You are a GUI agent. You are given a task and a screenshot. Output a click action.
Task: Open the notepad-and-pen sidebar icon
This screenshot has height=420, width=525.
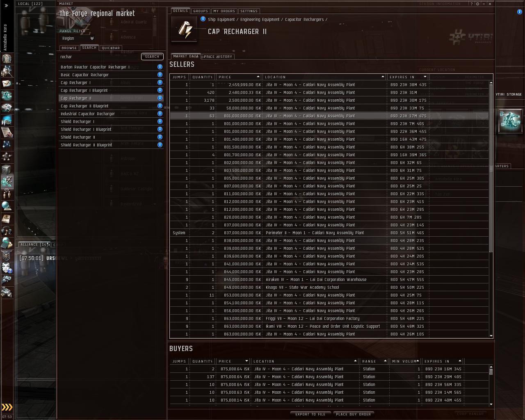click(x=7, y=132)
